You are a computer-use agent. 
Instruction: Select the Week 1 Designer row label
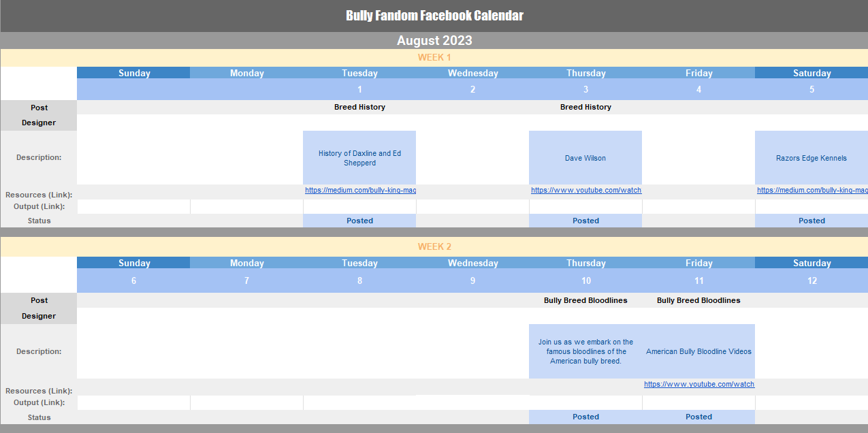point(39,123)
